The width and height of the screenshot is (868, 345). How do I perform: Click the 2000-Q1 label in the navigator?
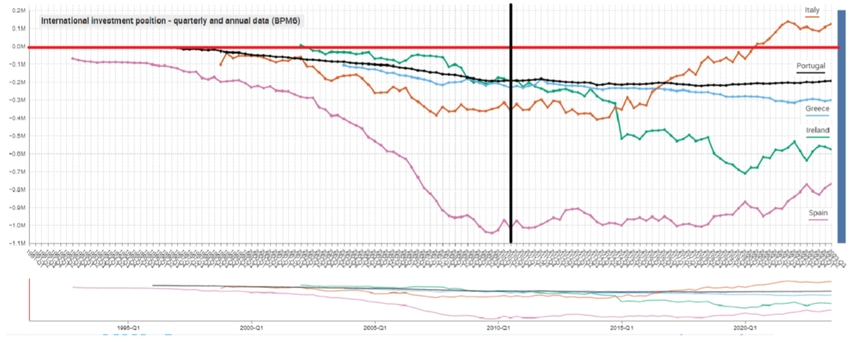252,328
